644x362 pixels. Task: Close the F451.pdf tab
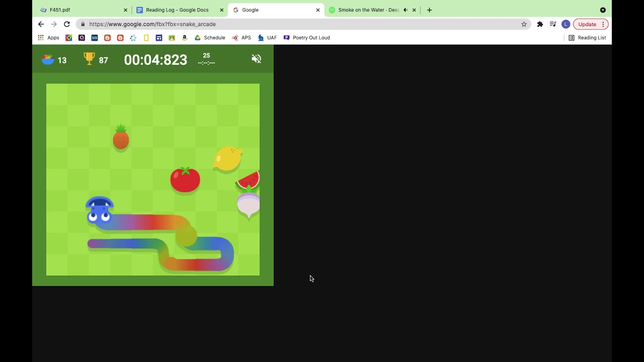[125, 10]
